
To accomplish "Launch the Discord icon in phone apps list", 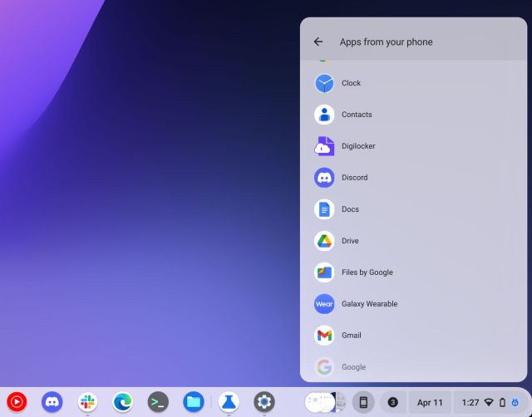I will click(324, 178).
